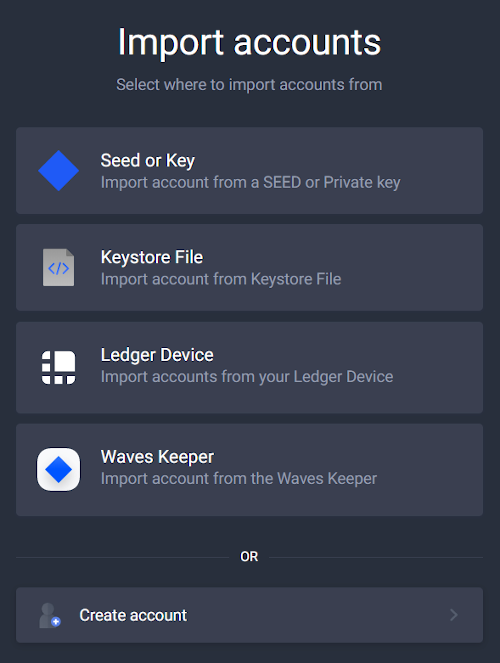Viewport: 500px width, 663px height.
Task: Click the Ledger Device logo icon
Action: (x=58, y=367)
